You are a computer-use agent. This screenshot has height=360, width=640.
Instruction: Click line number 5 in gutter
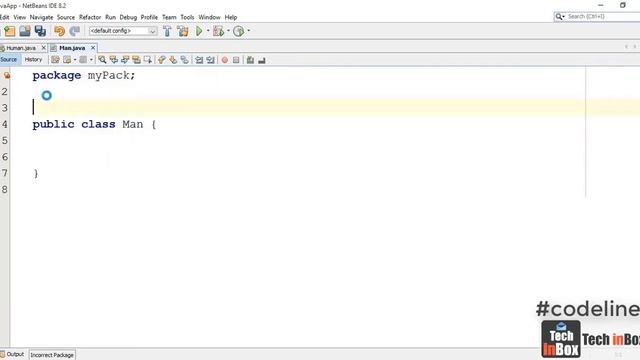click(4, 141)
